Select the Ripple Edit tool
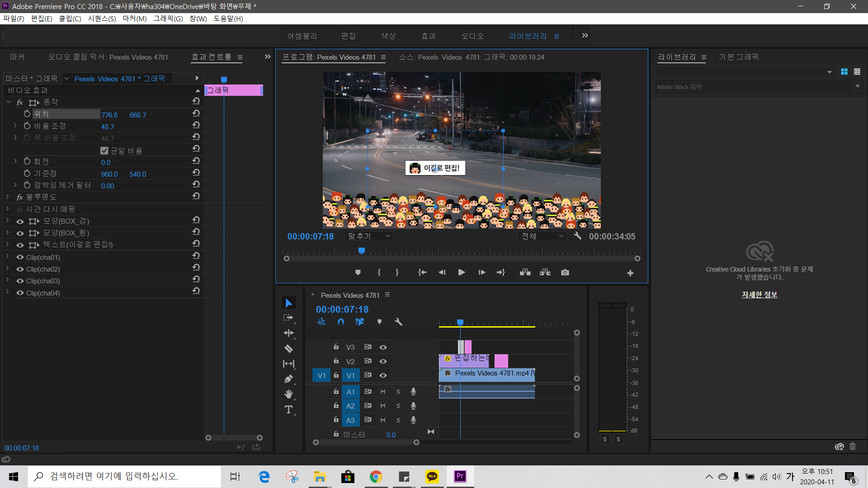Screen dimensions: 868x488 click(288, 333)
